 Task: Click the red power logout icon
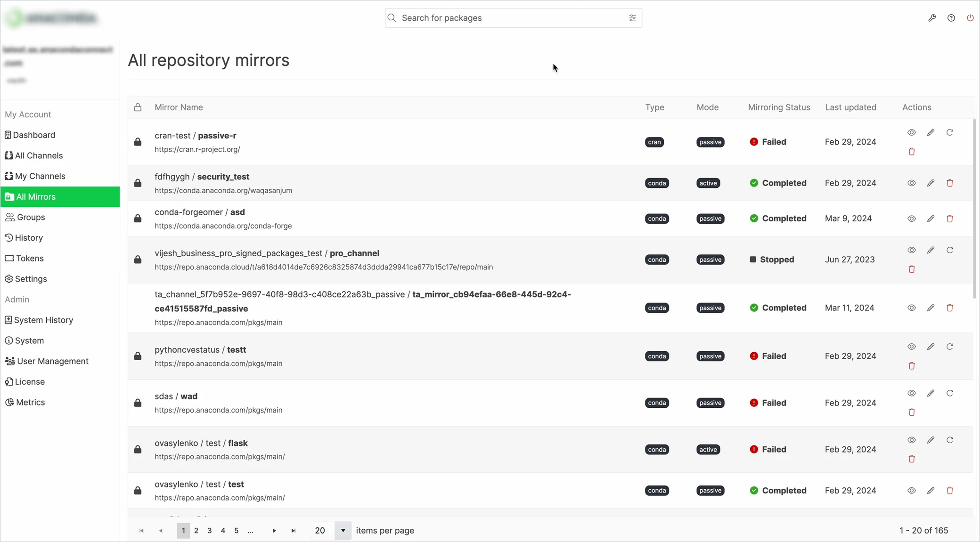[x=970, y=18]
